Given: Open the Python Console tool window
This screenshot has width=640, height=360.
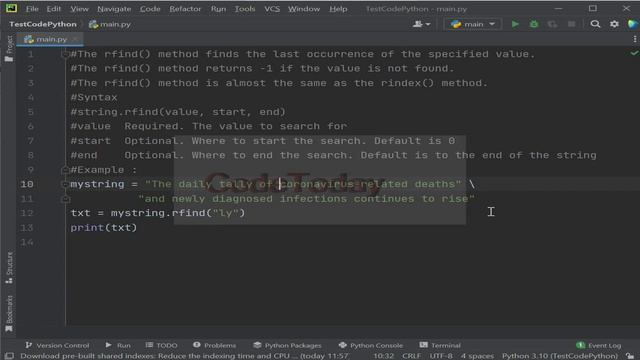Looking at the screenshot, I should pyautogui.click(x=371, y=345).
